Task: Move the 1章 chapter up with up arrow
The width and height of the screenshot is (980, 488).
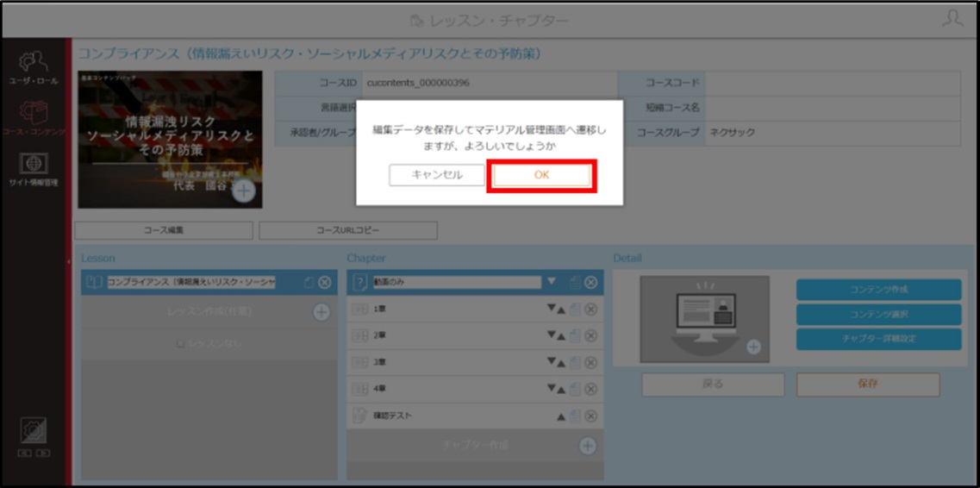Action: (x=561, y=310)
